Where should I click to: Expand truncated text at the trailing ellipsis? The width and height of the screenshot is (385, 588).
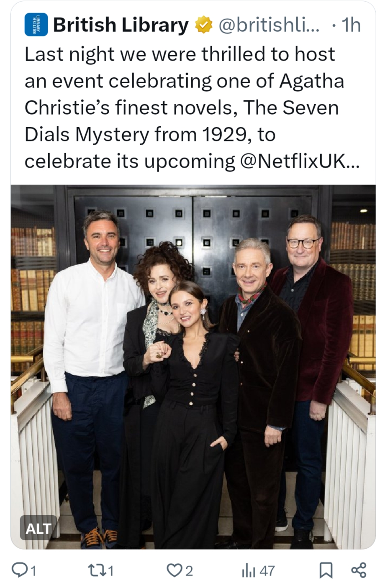pos(353,161)
